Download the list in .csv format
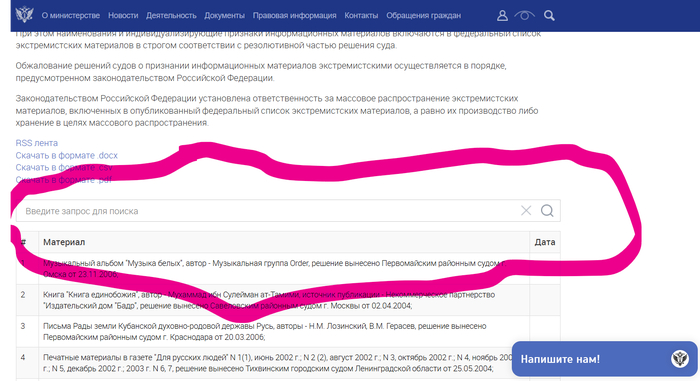 [64, 167]
